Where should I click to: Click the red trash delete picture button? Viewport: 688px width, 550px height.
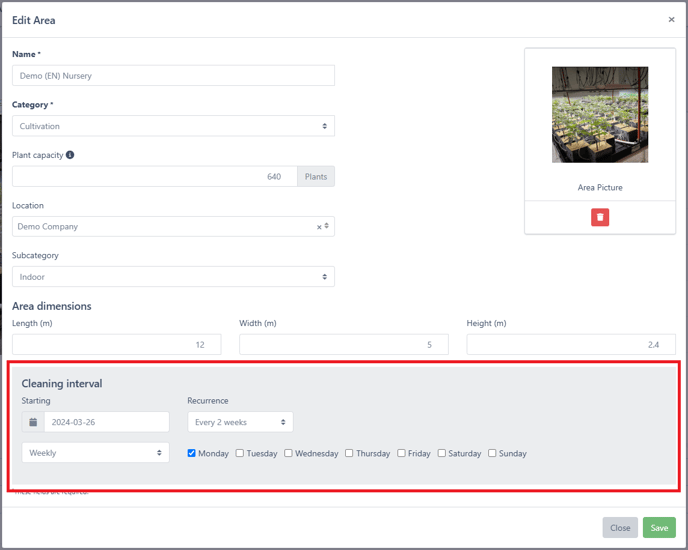pos(599,217)
